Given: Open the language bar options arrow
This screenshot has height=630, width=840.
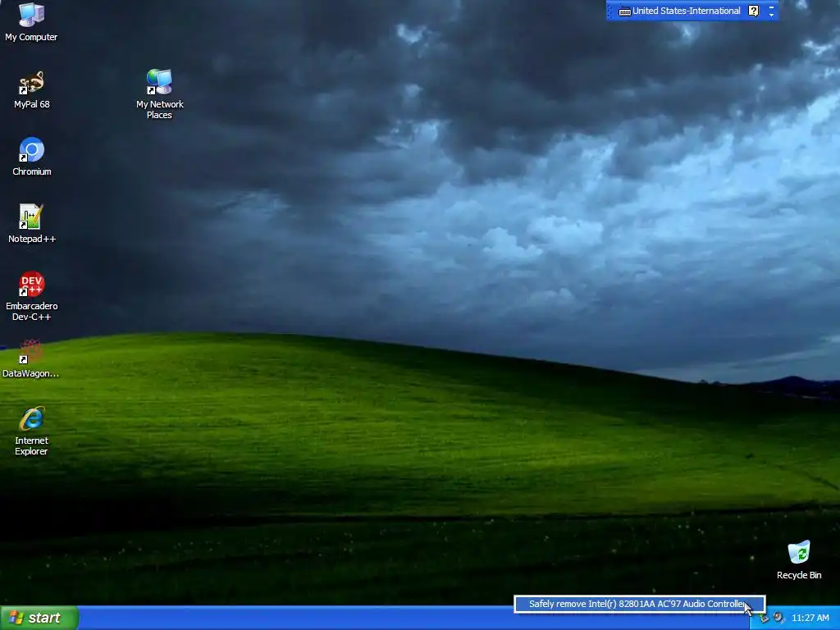Looking at the screenshot, I should (x=771, y=15).
